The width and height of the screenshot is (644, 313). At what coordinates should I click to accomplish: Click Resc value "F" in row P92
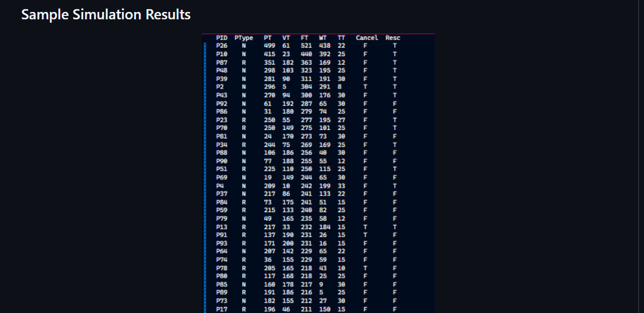[395, 104]
